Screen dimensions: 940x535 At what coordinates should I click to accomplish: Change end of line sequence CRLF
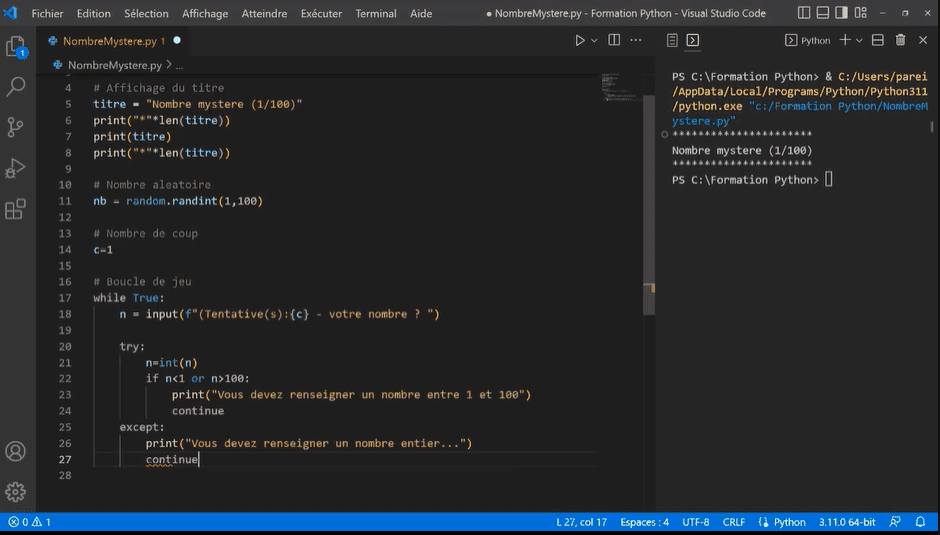(734, 522)
